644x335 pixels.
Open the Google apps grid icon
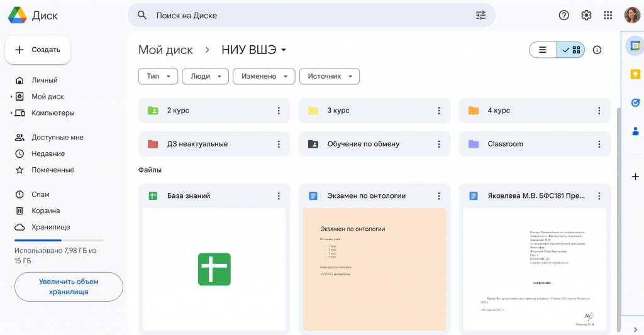click(608, 15)
